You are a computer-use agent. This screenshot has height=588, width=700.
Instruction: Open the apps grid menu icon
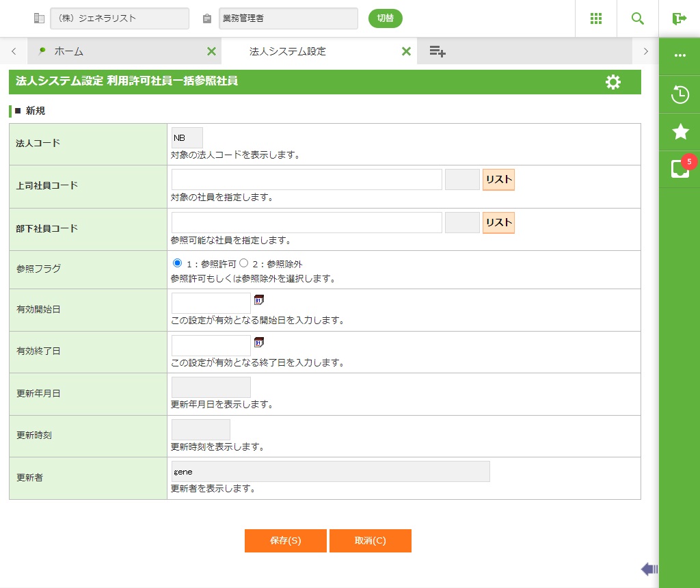click(595, 18)
